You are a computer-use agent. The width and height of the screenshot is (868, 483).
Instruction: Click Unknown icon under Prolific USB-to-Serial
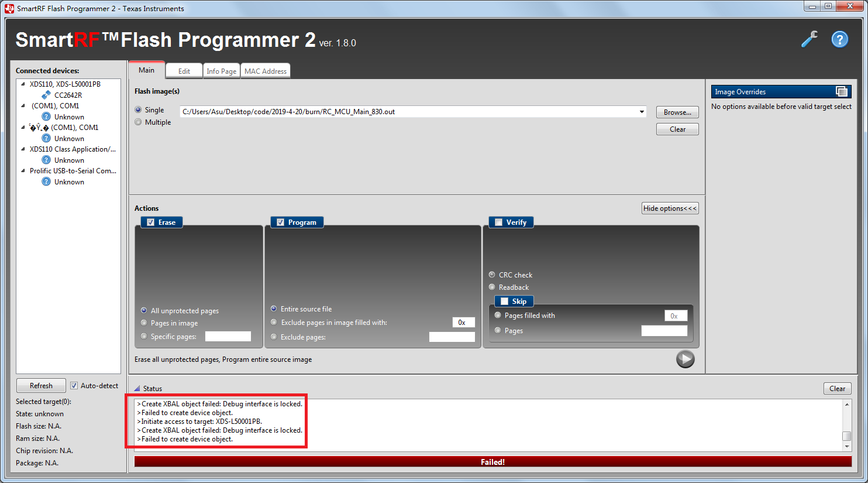pyautogui.click(x=46, y=181)
